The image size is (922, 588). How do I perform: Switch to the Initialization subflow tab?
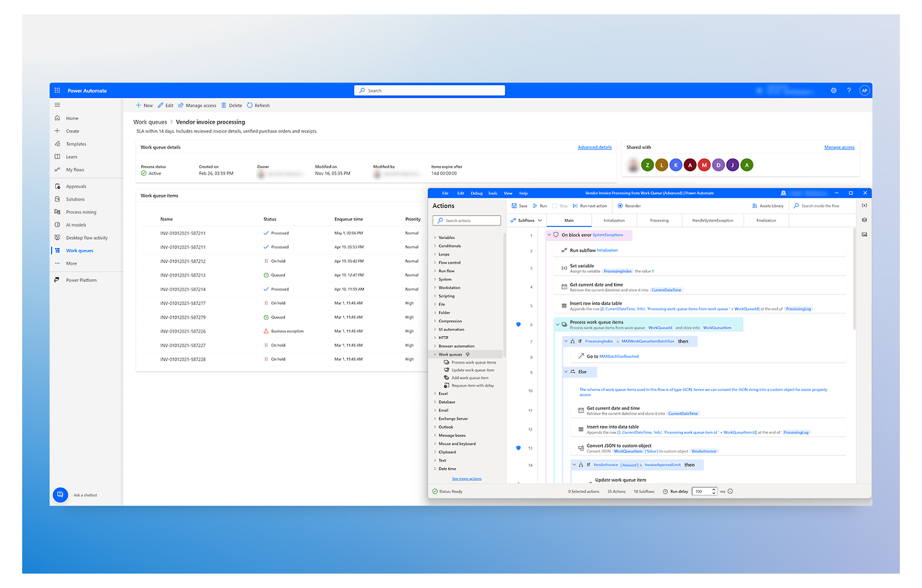pyautogui.click(x=614, y=220)
